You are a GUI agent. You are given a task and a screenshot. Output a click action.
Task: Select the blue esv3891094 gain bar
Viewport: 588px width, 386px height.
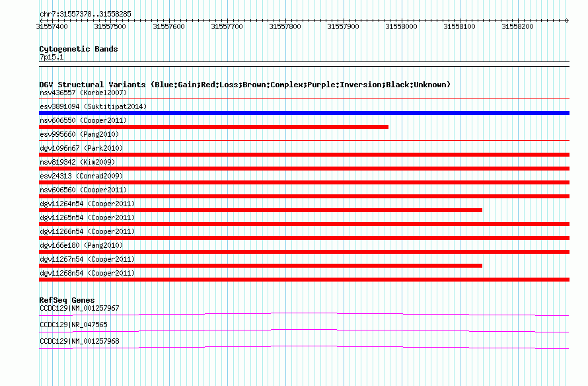click(304, 113)
